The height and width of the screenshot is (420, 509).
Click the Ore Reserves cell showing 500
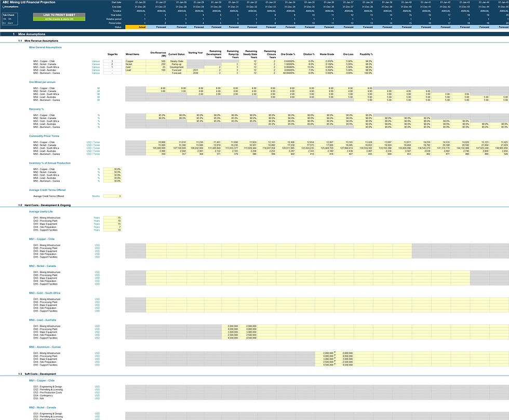pos(156,61)
